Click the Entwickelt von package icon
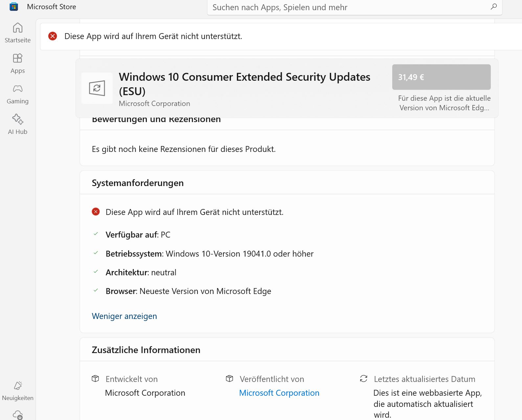This screenshot has width=522, height=420. pos(95,379)
